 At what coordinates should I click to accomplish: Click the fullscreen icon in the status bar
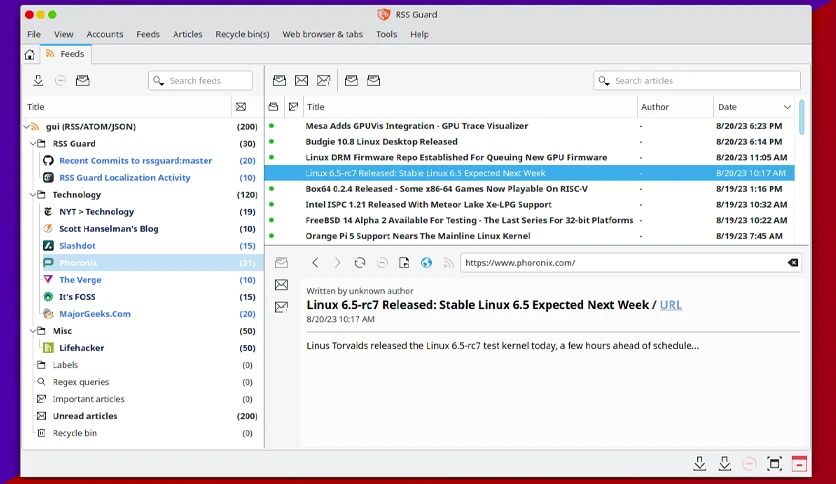pos(774,464)
